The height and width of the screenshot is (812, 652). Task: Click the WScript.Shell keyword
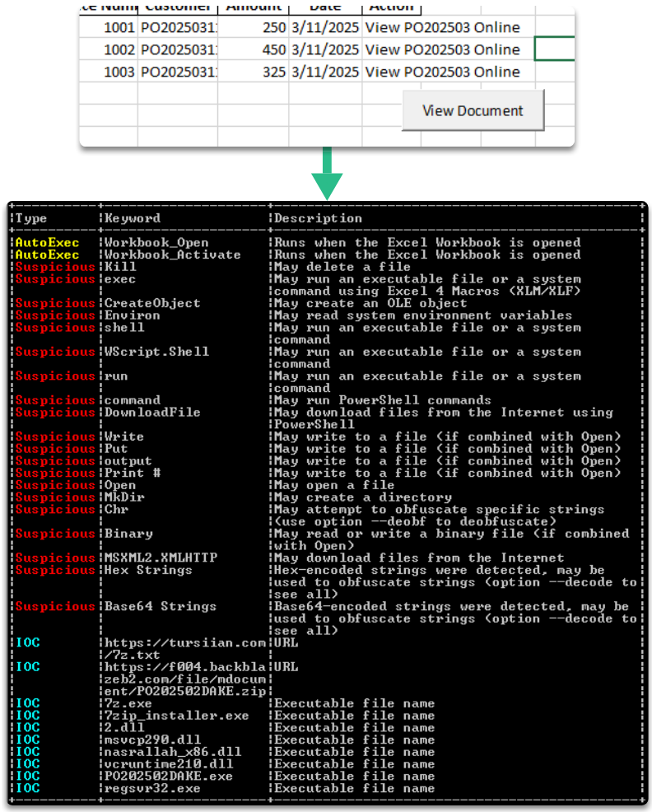click(157, 352)
